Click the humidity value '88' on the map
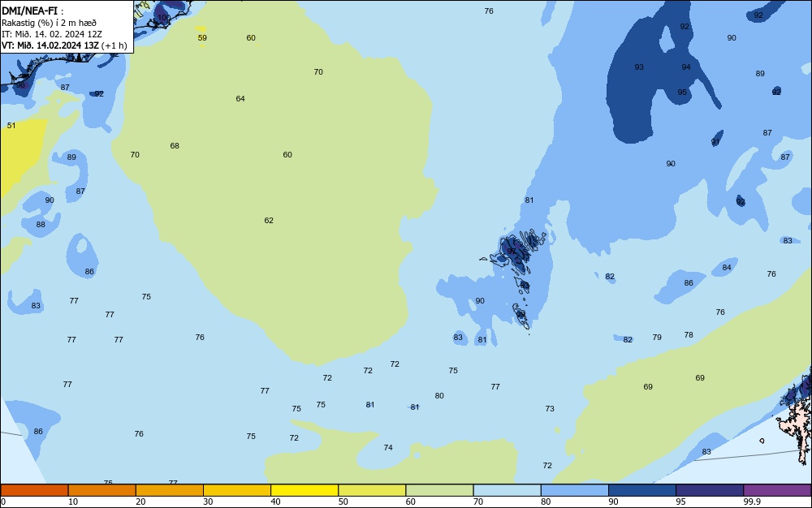 (x=41, y=225)
